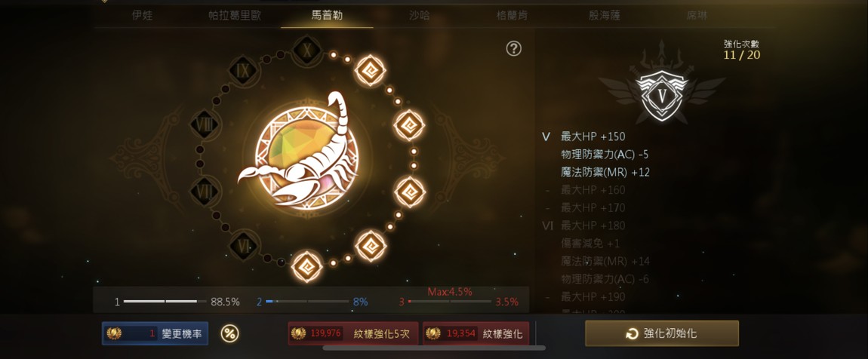This screenshot has width=868, height=359.
Task: Switch to the 伊娃 tab
Action: [x=142, y=16]
